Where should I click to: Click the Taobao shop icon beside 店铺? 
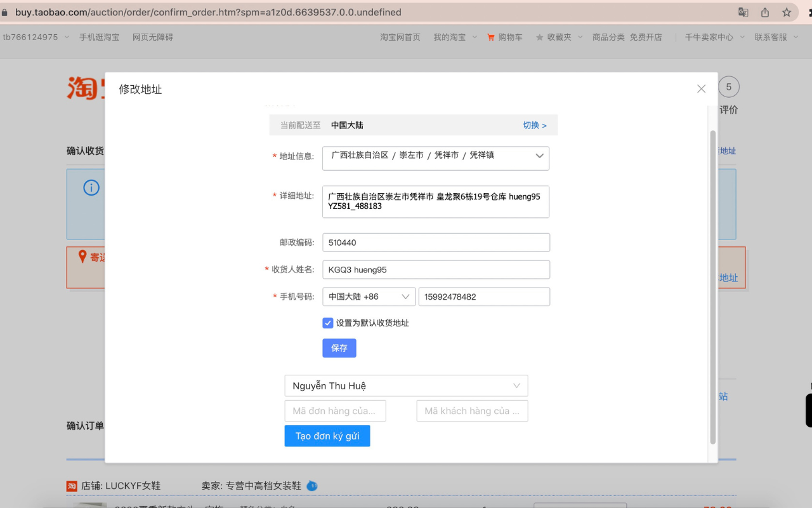click(72, 486)
